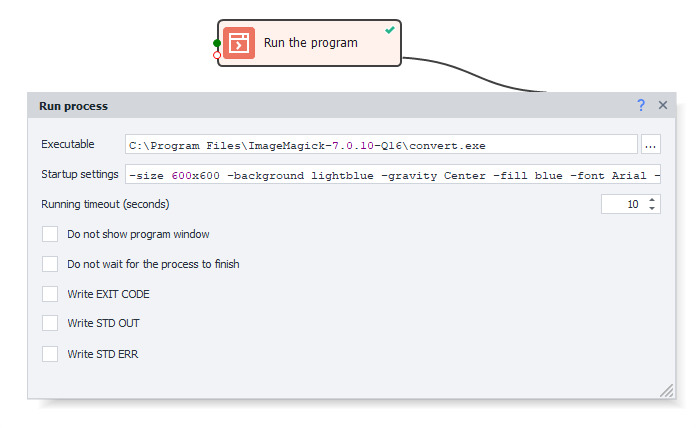
Task: Check Do not wait for the process to finish
Action: pos(50,264)
